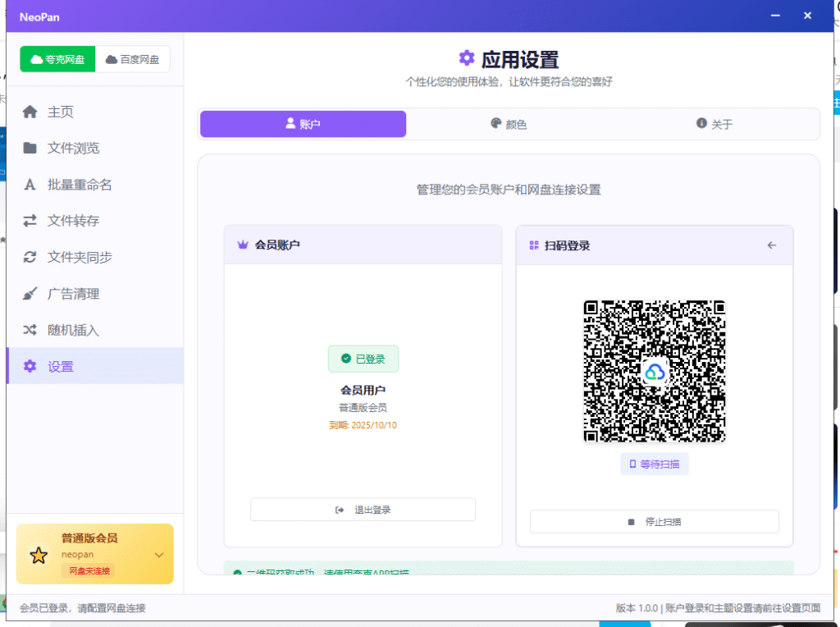Viewport: 840px width, 627px height.
Task: Click the phone icon in 等待扫描
Action: pyautogui.click(x=632, y=464)
